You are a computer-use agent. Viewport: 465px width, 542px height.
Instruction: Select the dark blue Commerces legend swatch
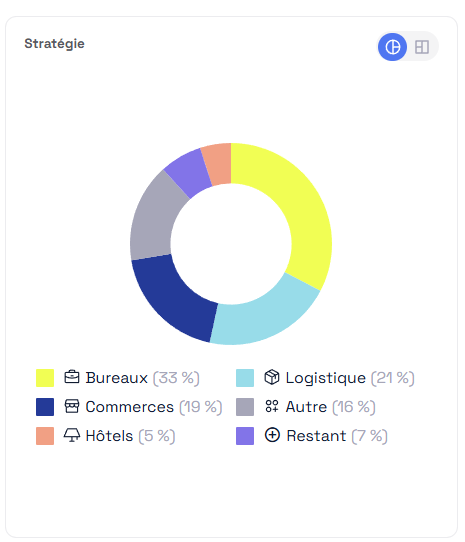click(45, 407)
